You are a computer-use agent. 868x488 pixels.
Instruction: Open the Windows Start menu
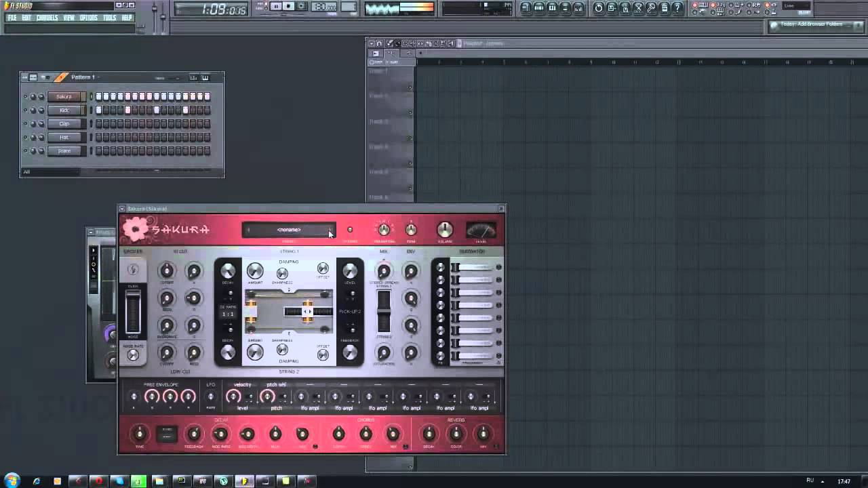[x=12, y=481]
